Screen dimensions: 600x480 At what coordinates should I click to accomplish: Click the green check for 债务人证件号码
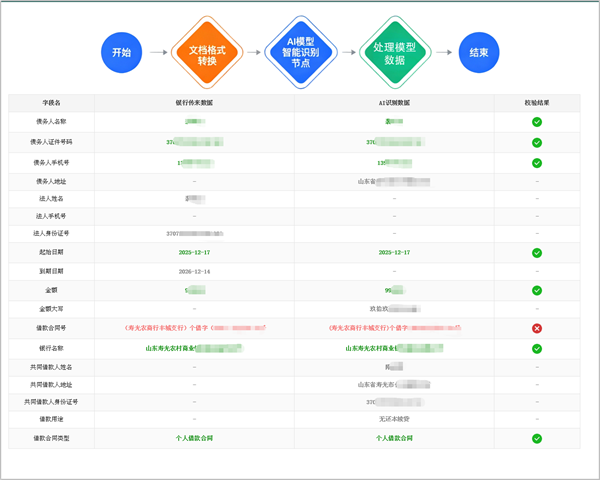(537, 142)
